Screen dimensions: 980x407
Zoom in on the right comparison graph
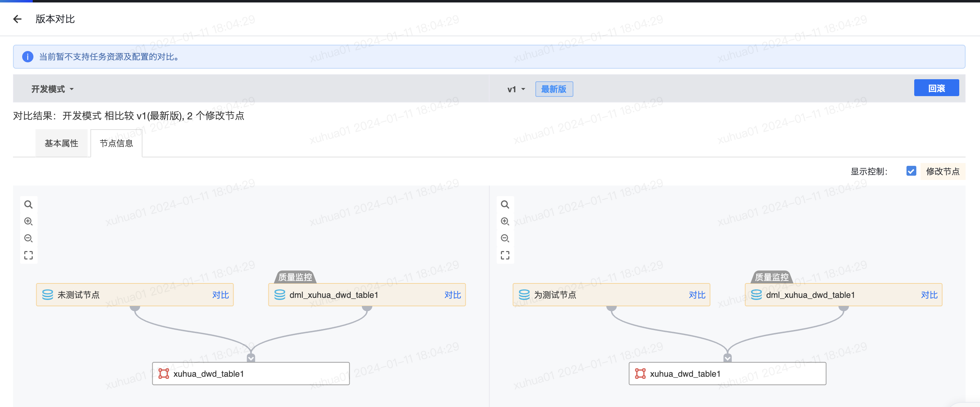505,221
